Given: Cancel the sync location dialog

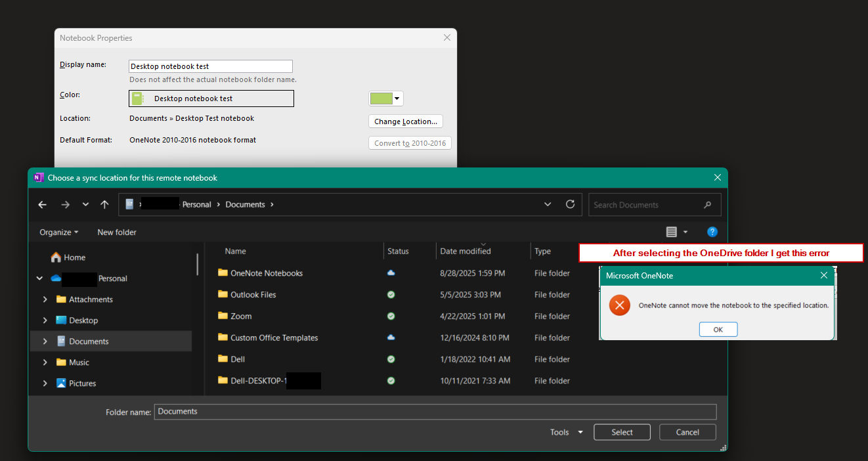Looking at the screenshot, I should point(687,432).
